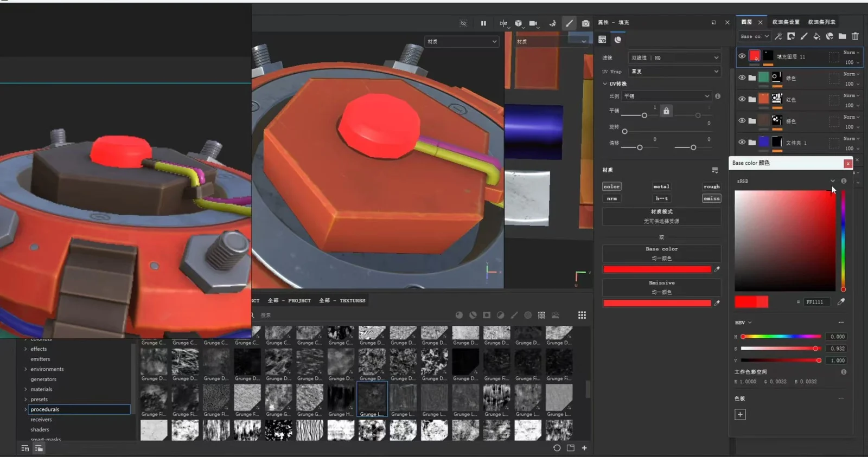Click the delete layer trash icon
868x457 pixels.
(x=855, y=36)
